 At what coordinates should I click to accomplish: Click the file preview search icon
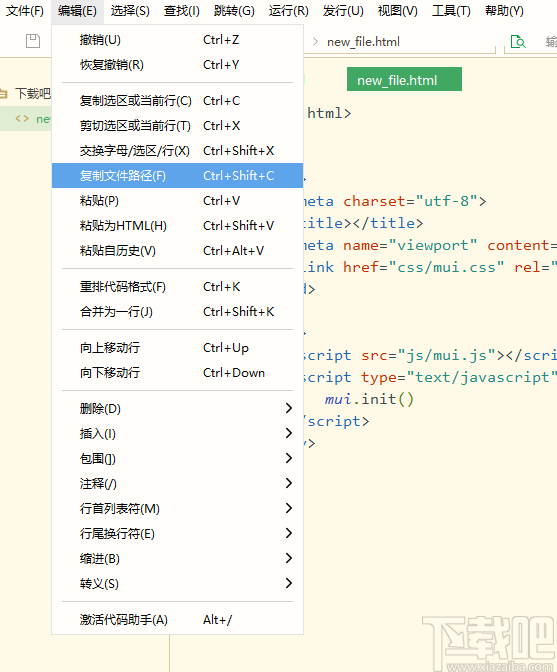click(518, 42)
